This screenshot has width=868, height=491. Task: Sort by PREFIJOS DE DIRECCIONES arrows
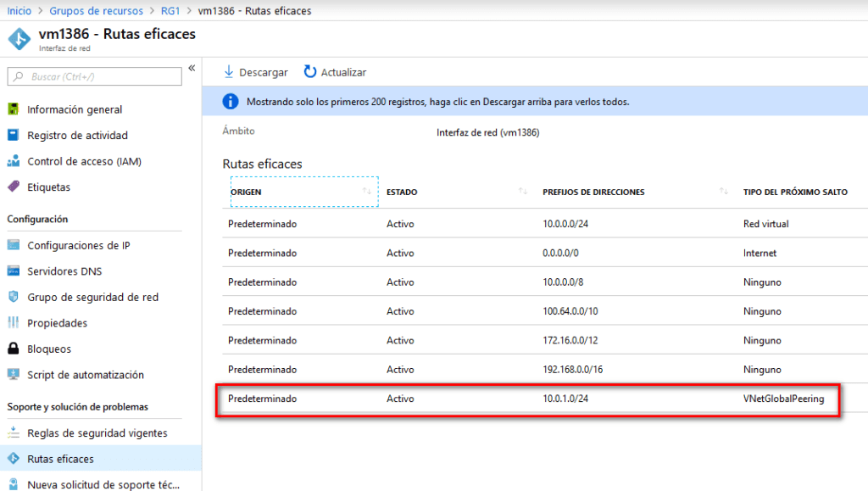724,191
